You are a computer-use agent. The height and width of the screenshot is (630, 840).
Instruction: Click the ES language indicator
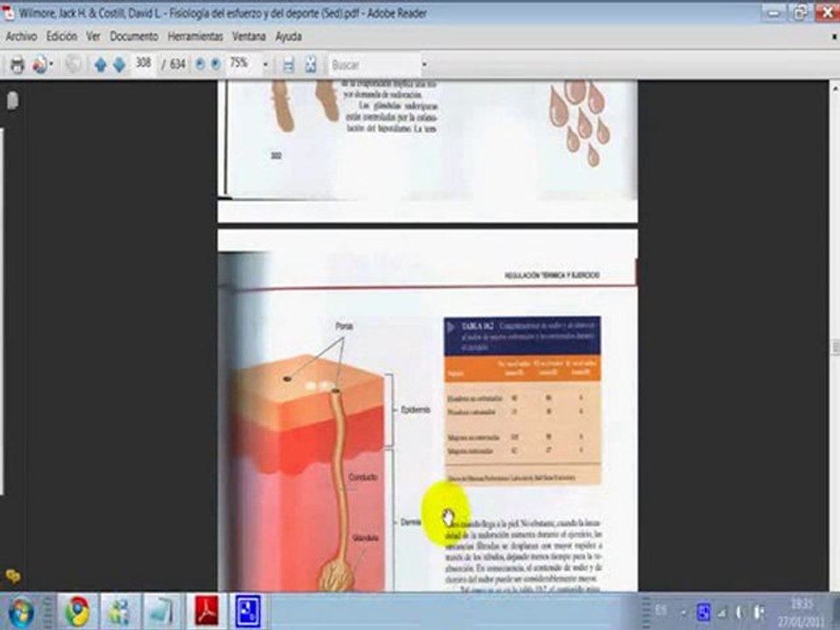pos(661,610)
